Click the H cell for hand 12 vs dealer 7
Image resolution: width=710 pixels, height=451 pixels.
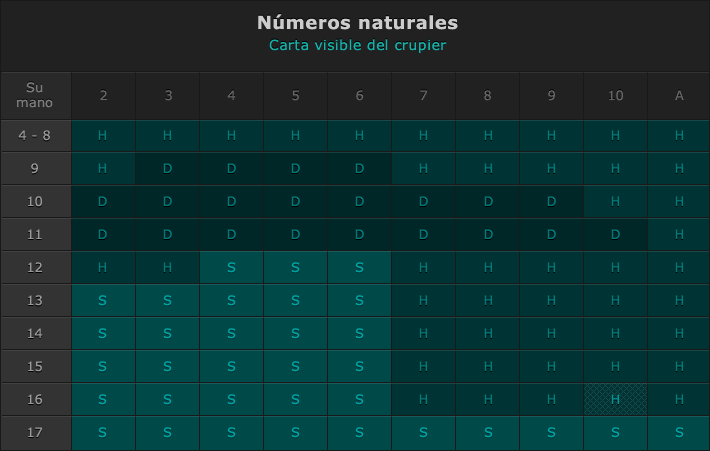424,268
